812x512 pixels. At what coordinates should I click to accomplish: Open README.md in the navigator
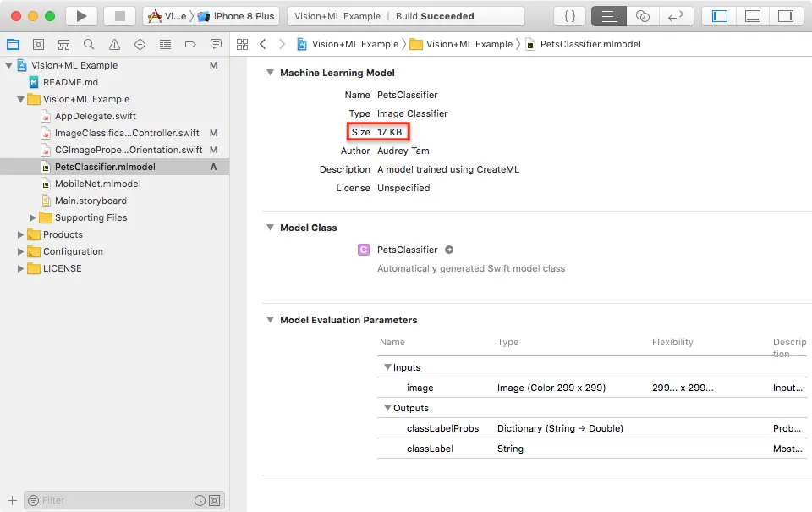point(70,82)
